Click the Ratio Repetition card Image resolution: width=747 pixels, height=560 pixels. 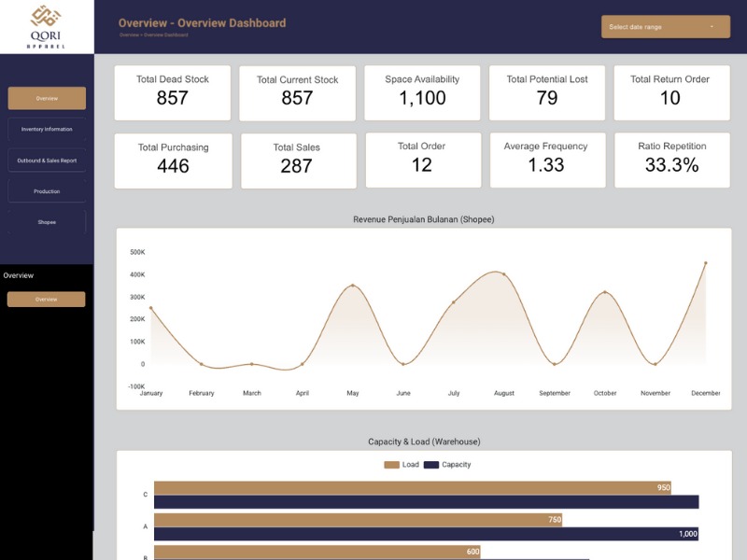671,160
